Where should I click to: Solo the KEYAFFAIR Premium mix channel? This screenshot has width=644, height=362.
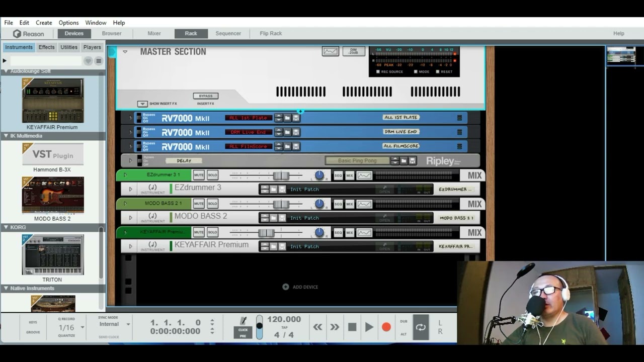212,233
